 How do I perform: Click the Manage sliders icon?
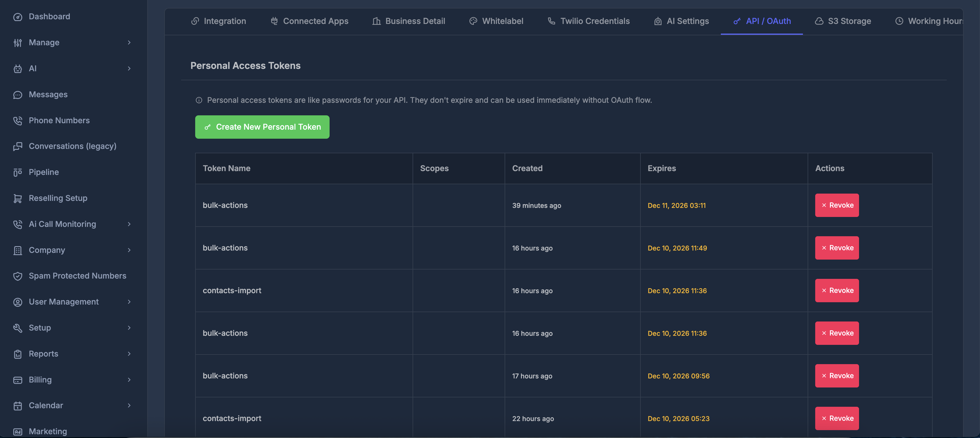pos(18,43)
